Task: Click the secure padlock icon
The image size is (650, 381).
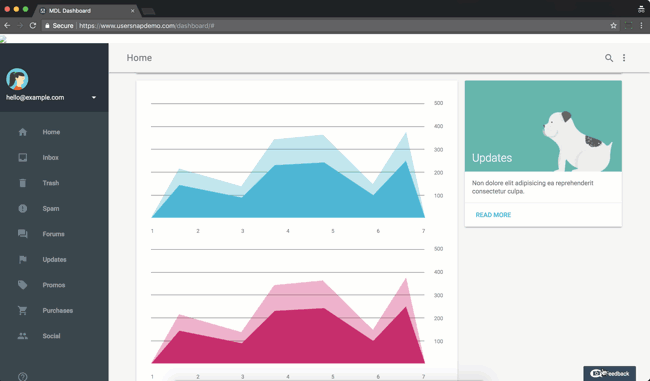Action: coord(47,26)
